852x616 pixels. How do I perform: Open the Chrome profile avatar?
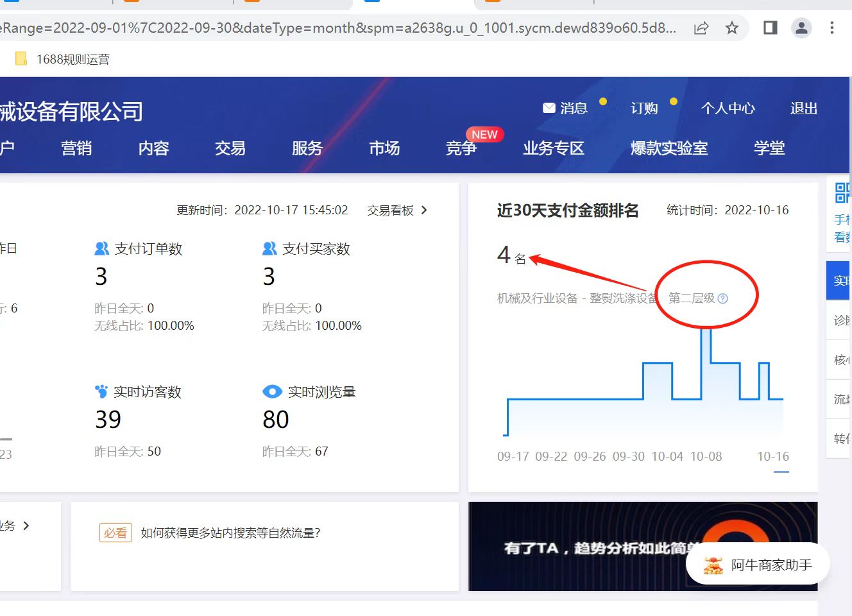click(801, 28)
